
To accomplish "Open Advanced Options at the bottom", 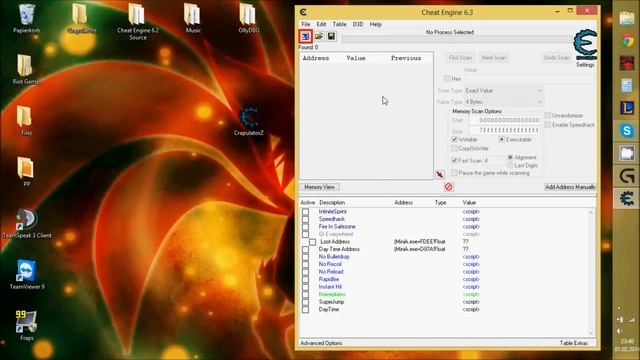I will [321, 343].
